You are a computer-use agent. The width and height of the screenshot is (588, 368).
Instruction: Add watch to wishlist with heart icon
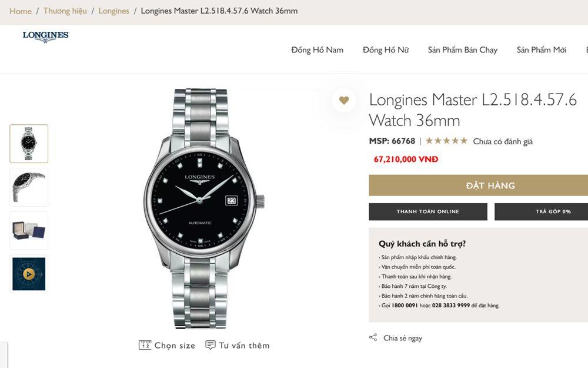tap(344, 101)
